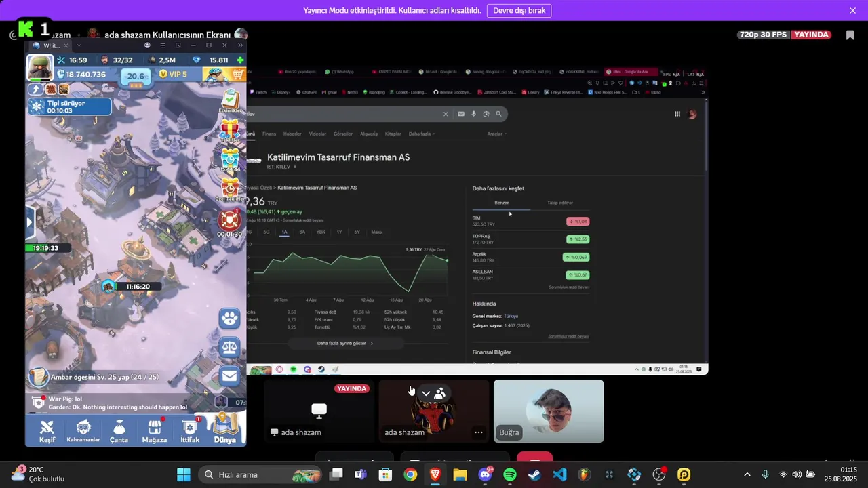Open Özel Teklifler special offers gift

[x=230, y=189]
